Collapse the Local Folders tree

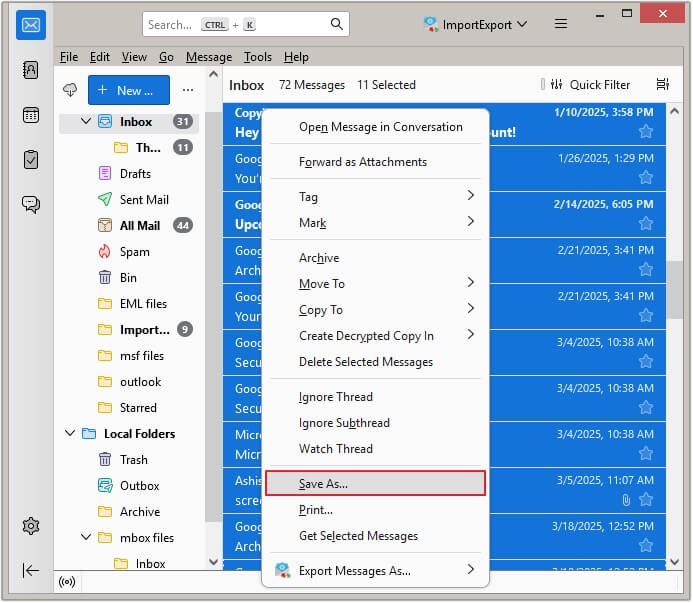tap(69, 434)
